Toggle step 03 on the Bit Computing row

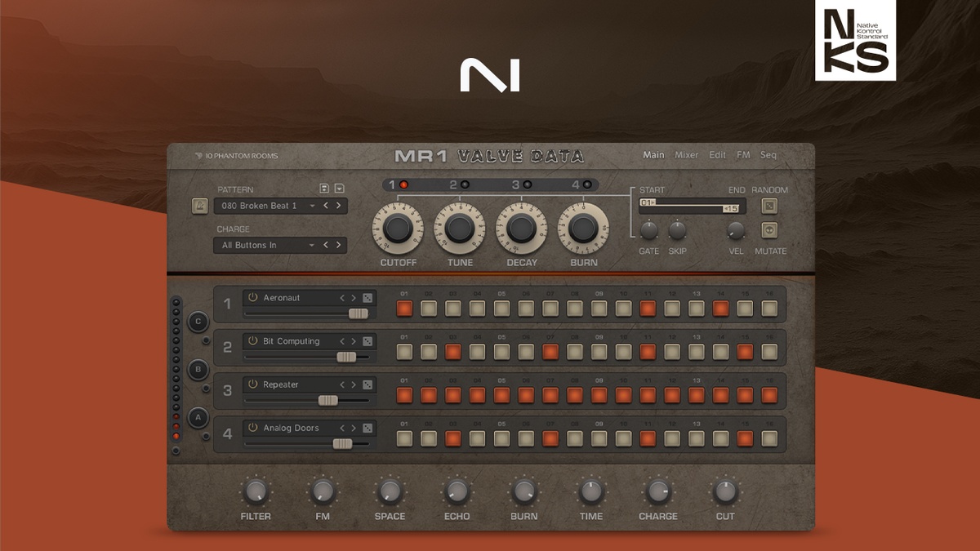(453, 352)
